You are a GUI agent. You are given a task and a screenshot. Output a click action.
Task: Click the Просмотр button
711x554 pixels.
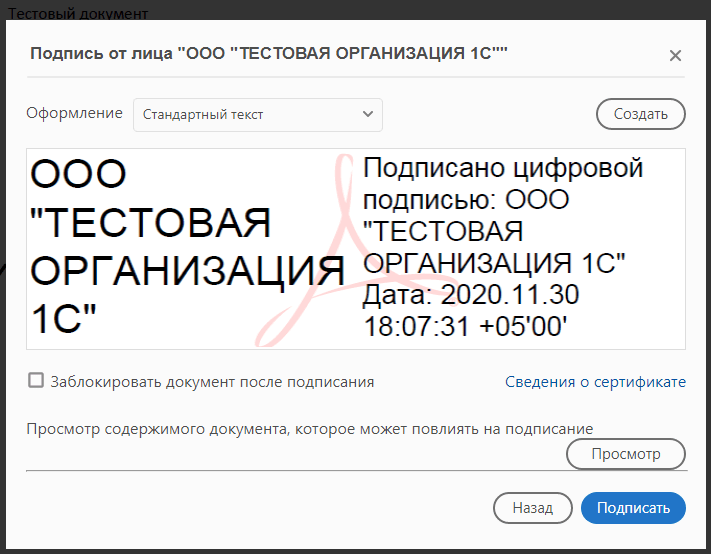point(626,454)
